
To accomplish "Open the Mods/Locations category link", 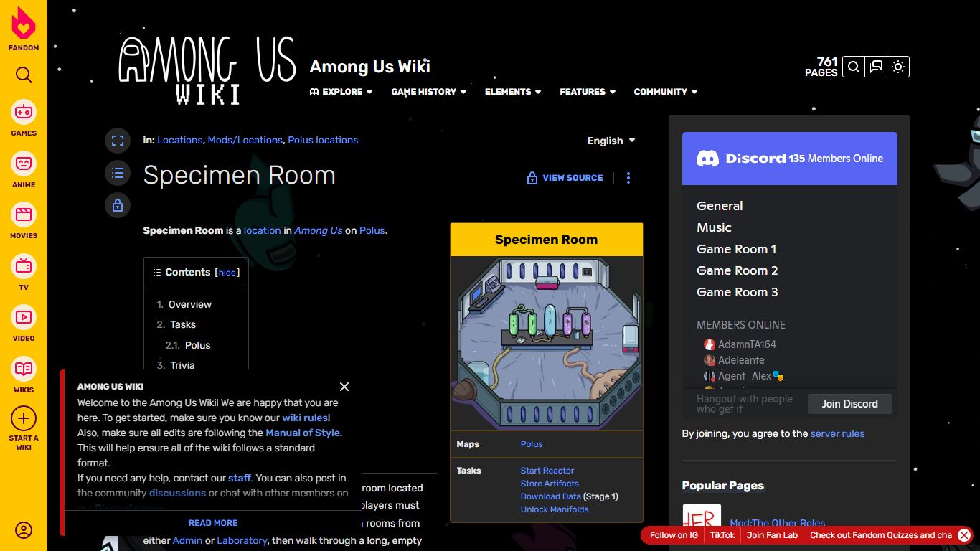I will (x=245, y=140).
